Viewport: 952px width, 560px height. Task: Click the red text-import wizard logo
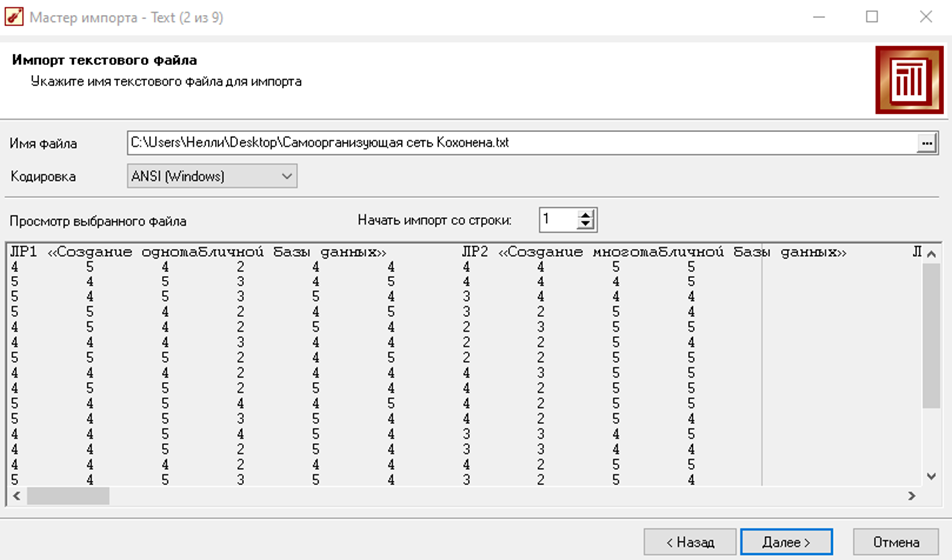click(909, 80)
